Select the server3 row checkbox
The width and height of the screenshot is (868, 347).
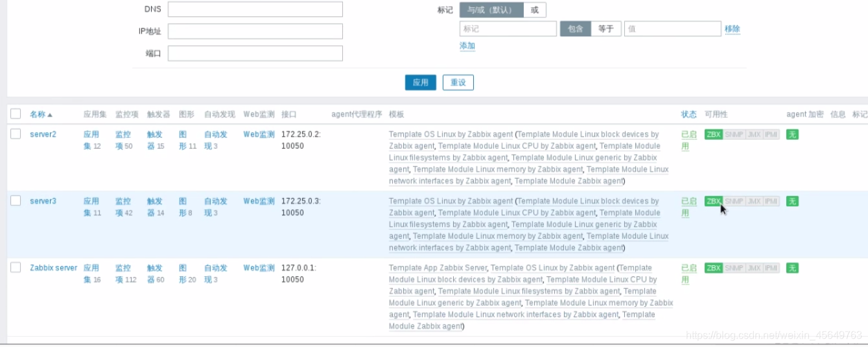pyautogui.click(x=16, y=200)
